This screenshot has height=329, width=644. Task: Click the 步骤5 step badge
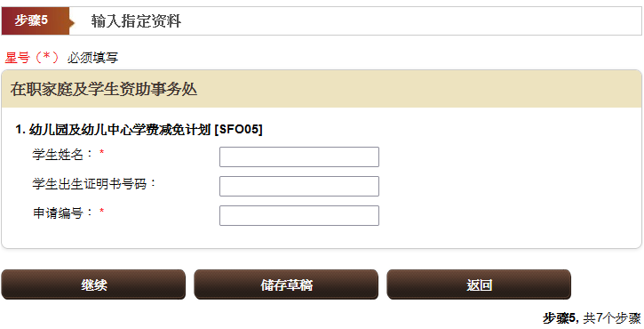36,20
